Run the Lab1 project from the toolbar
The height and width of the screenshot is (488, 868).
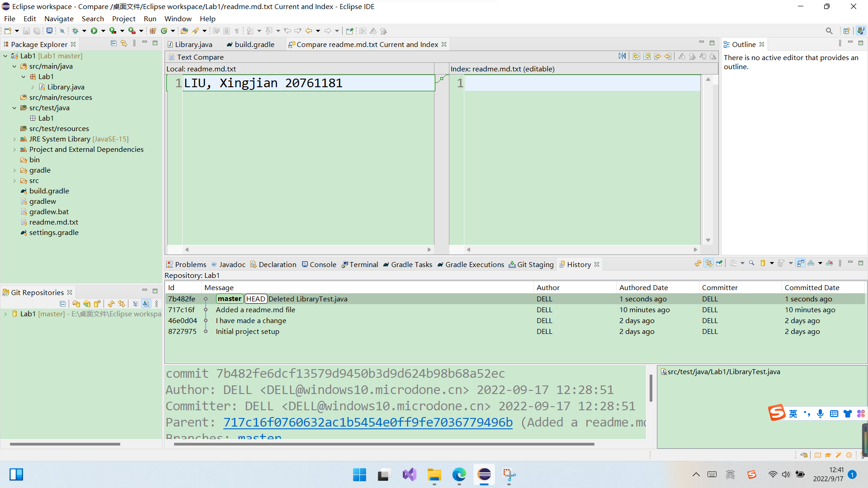[94, 30]
